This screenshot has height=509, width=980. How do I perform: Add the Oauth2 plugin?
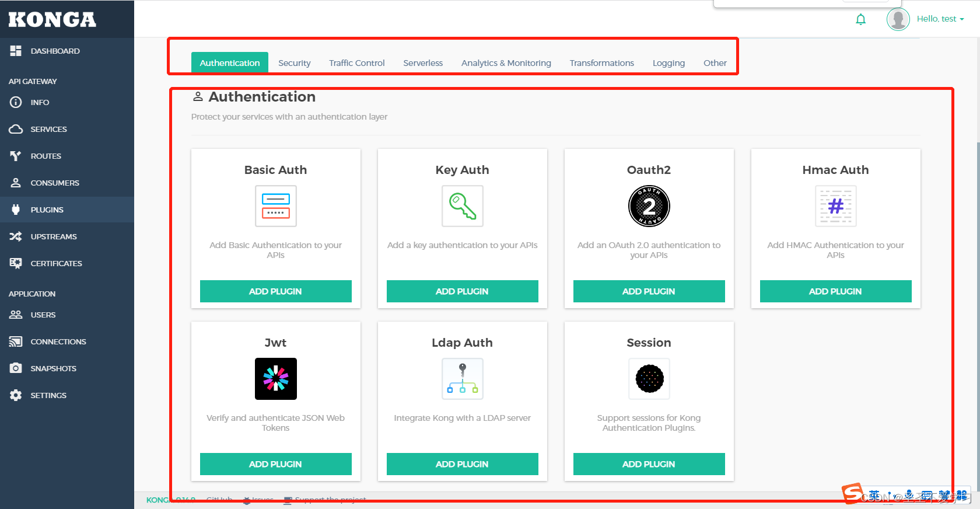[x=649, y=291]
